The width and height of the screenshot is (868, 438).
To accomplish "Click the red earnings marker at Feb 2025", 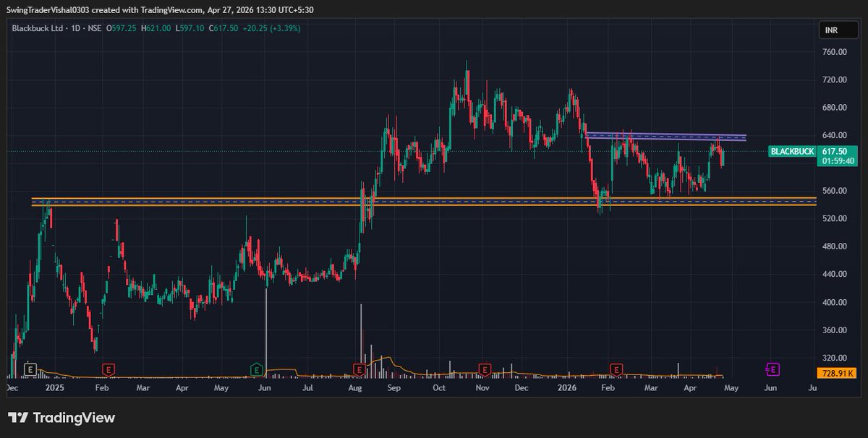I will pyautogui.click(x=109, y=369).
